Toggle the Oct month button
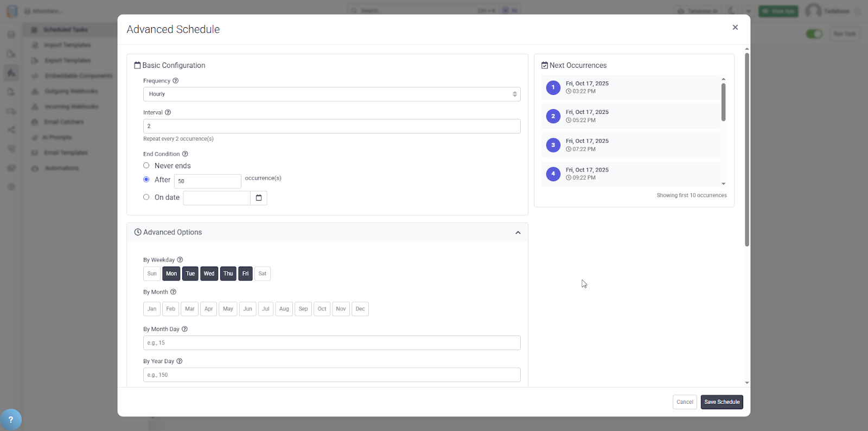This screenshot has width=868, height=431. coord(322,309)
